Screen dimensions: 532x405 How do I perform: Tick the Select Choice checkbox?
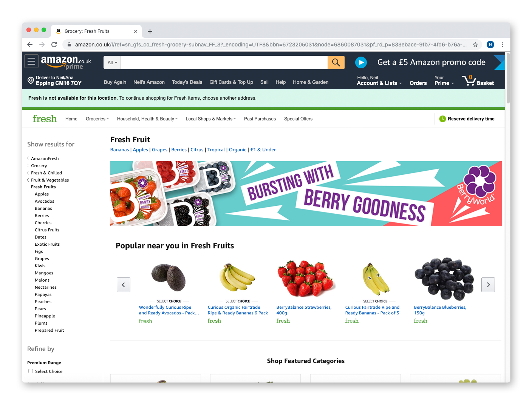31,371
